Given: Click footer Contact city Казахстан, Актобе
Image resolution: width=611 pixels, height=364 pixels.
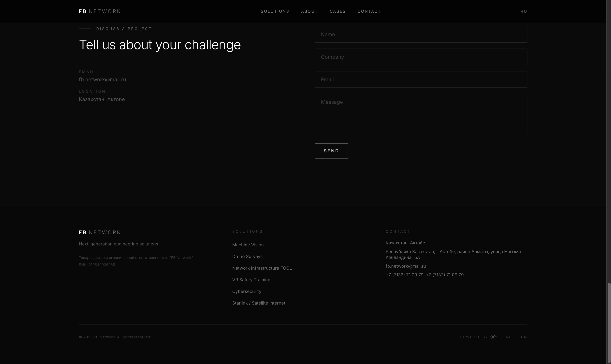Looking at the screenshot, I should pyautogui.click(x=405, y=243).
